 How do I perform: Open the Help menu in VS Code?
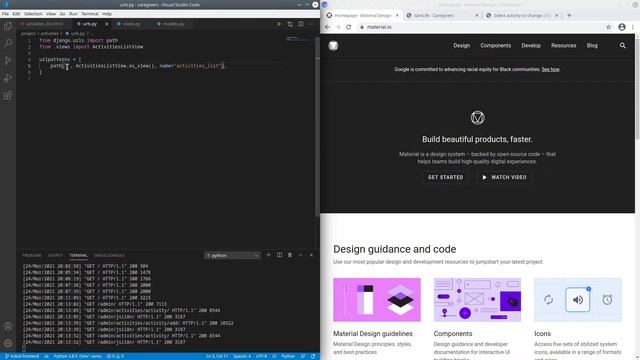click(107, 13)
